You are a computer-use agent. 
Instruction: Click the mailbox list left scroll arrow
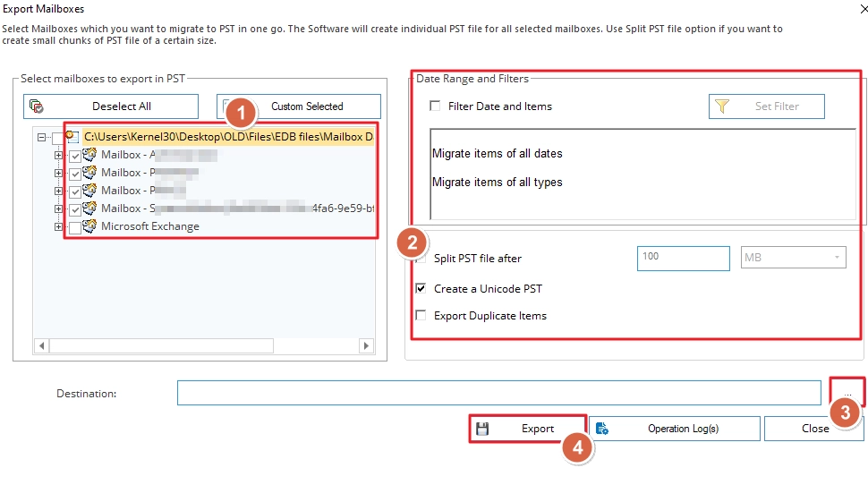(41, 346)
